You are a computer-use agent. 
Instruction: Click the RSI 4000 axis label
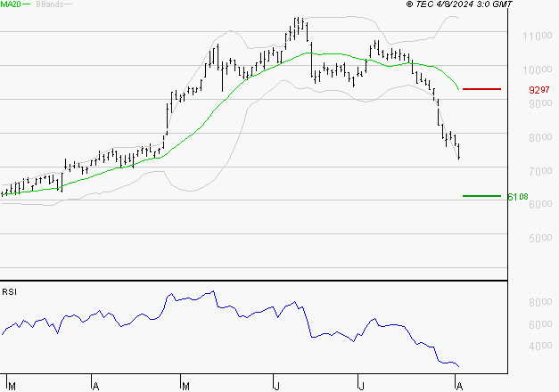click(540, 346)
